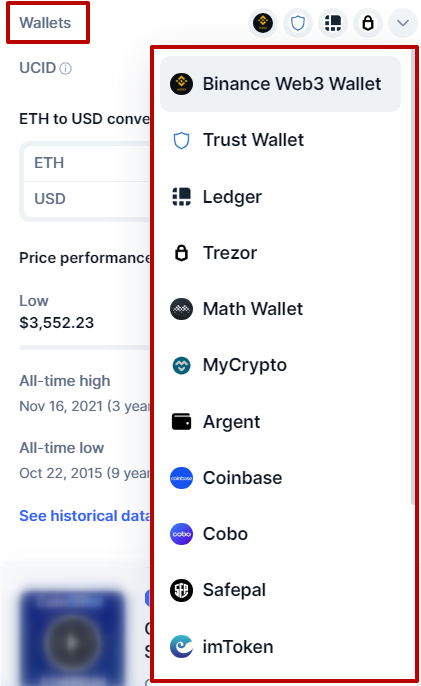The height and width of the screenshot is (686, 421).
Task: Click the Coinbase logo in list
Action: pos(181,478)
